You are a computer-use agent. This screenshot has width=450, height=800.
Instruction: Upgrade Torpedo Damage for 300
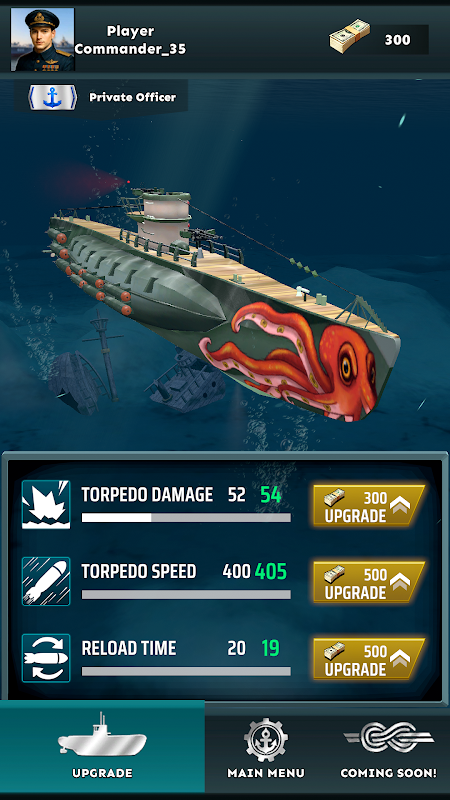pos(369,506)
